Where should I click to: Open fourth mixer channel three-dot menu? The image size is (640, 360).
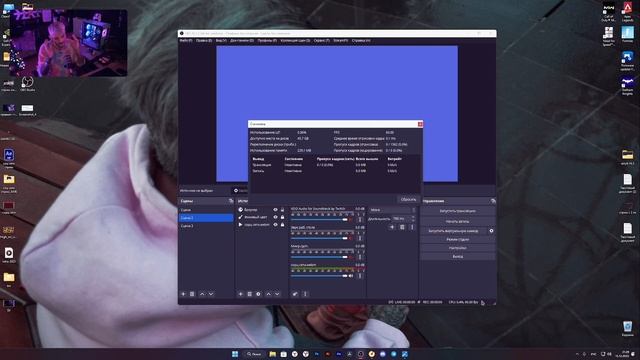[x=360, y=276]
